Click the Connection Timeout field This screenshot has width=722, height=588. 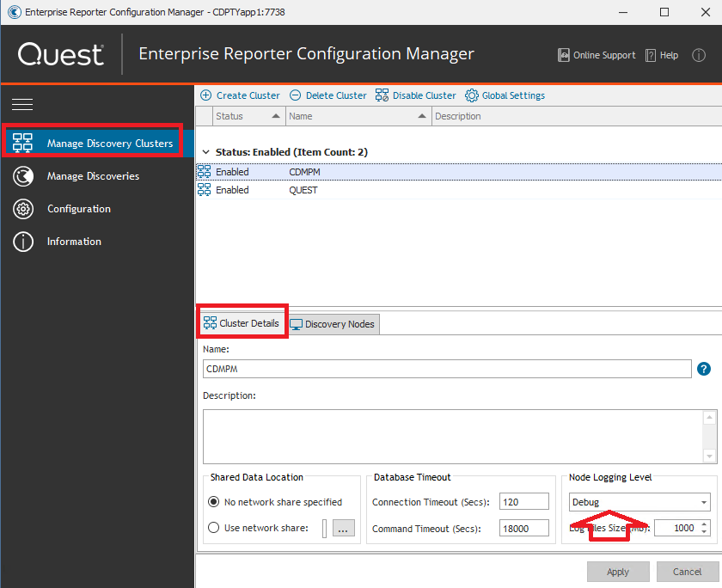click(524, 501)
